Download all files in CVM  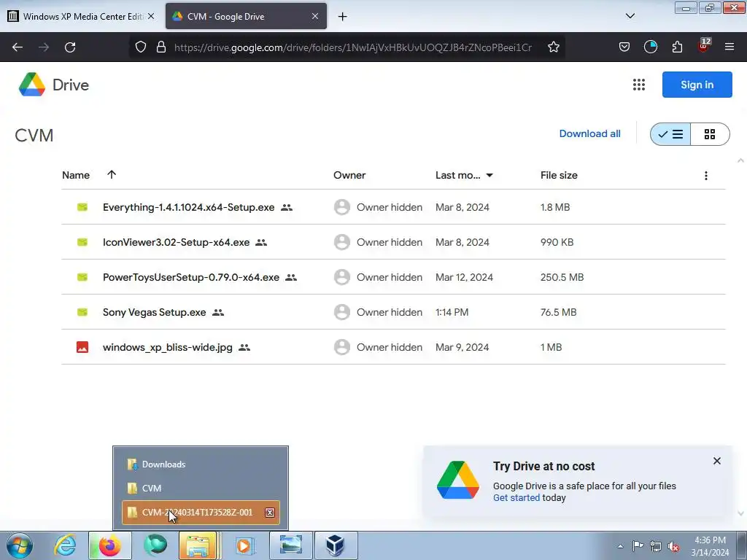[x=589, y=134]
